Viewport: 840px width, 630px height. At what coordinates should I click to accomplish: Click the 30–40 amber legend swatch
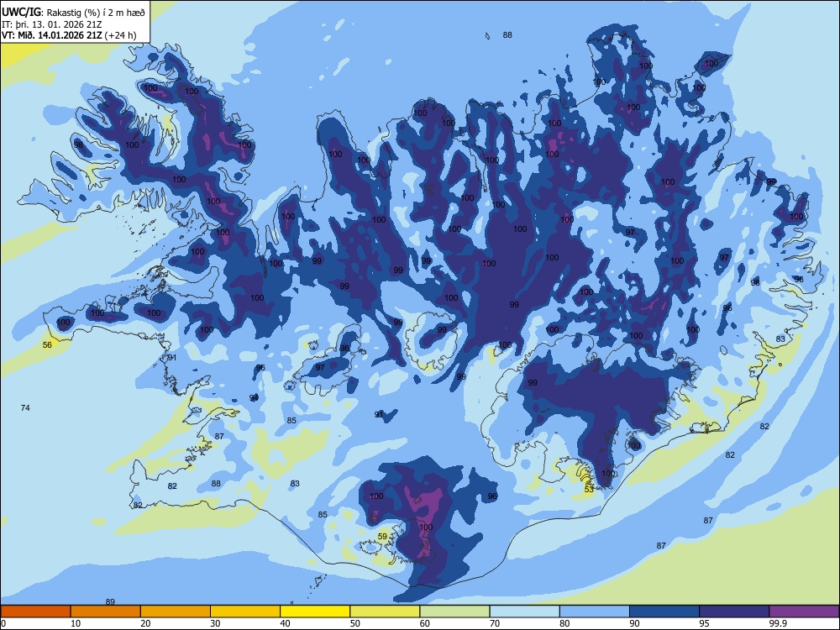tap(245, 612)
